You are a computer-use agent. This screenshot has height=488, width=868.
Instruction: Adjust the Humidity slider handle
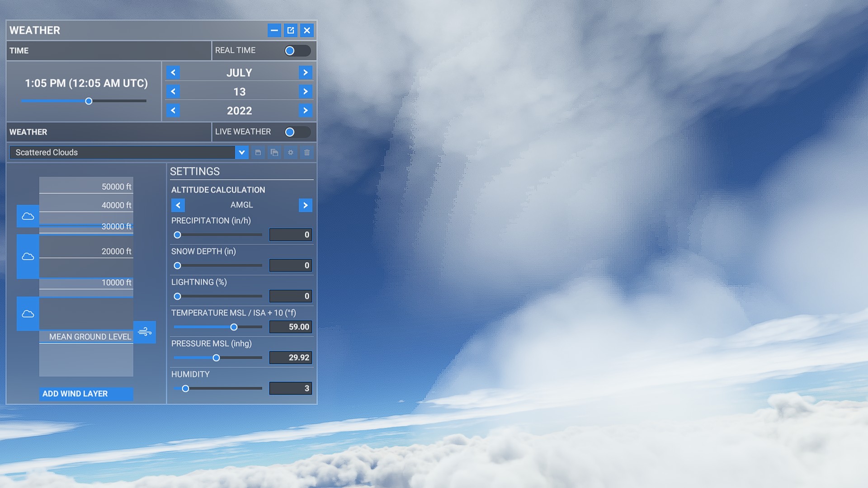(x=185, y=388)
